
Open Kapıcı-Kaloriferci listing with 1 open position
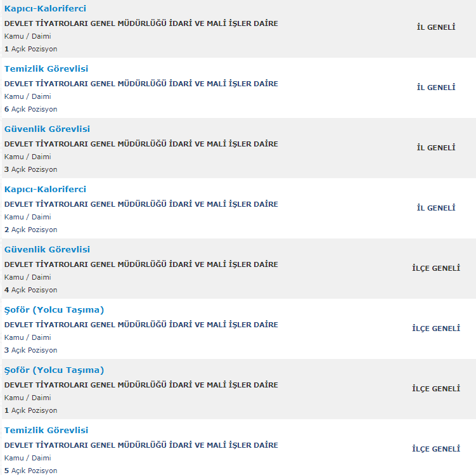(x=45, y=9)
